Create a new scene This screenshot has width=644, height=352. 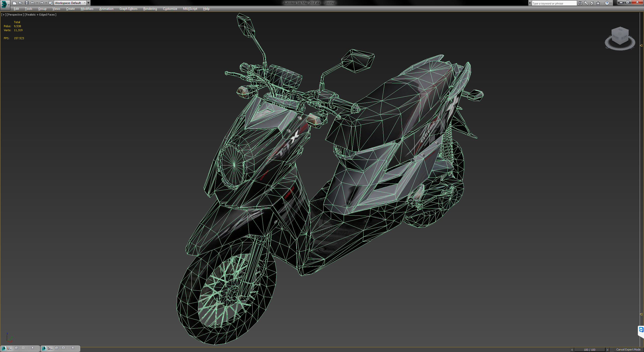[15, 3]
